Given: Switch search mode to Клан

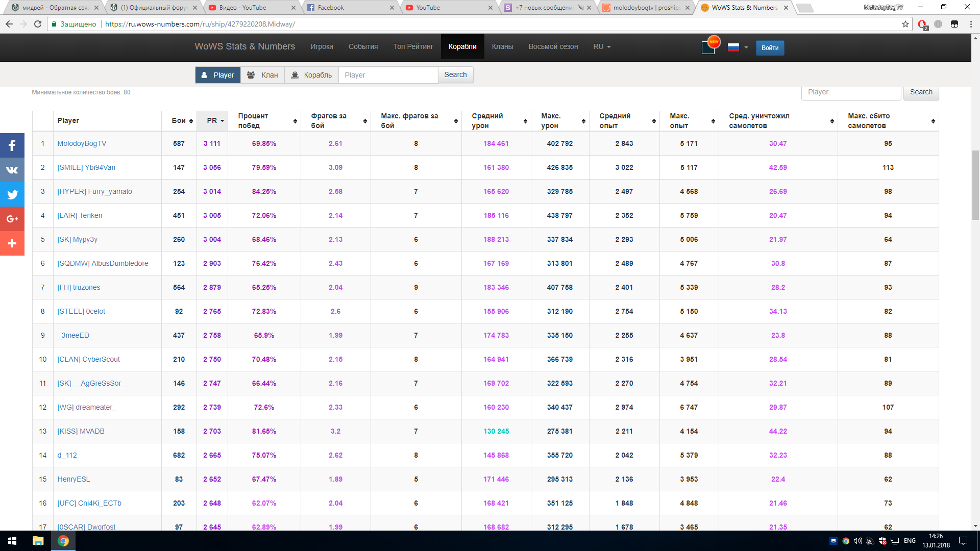Looking at the screenshot, I should (x=263, y=75).
